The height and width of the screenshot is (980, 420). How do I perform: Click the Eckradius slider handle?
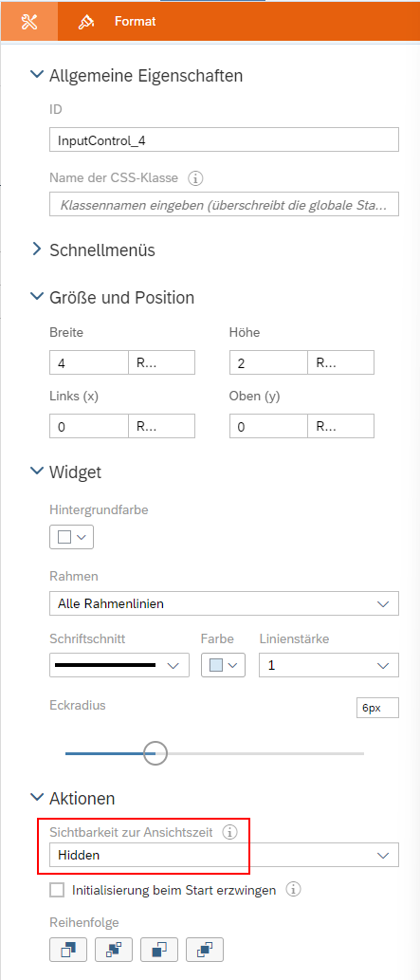tap(155, 753)
